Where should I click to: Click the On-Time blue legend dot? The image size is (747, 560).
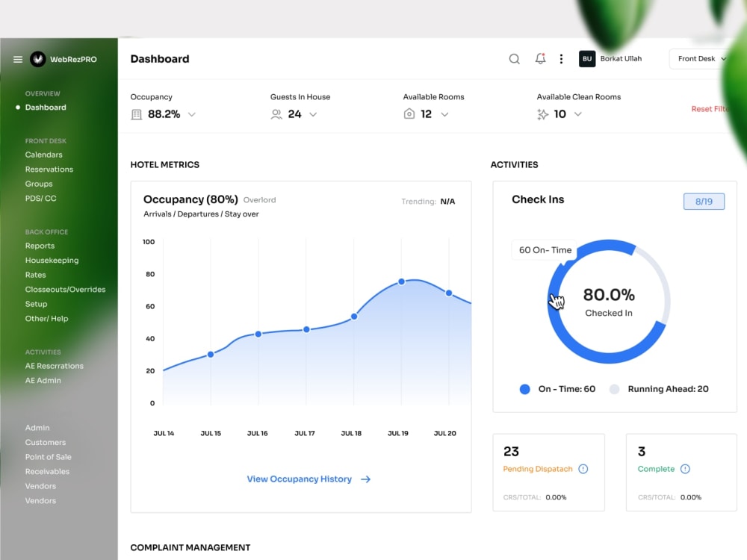(x=524, y=389)
